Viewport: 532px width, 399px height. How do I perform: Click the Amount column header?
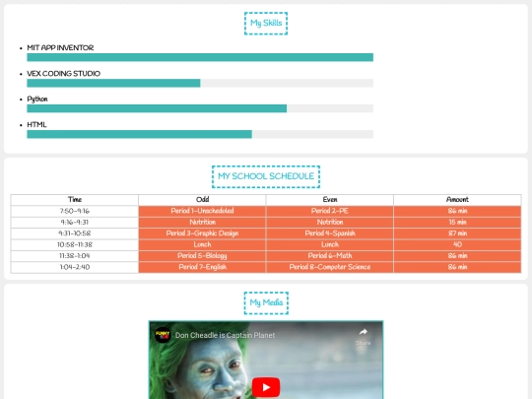click(457, 199)
